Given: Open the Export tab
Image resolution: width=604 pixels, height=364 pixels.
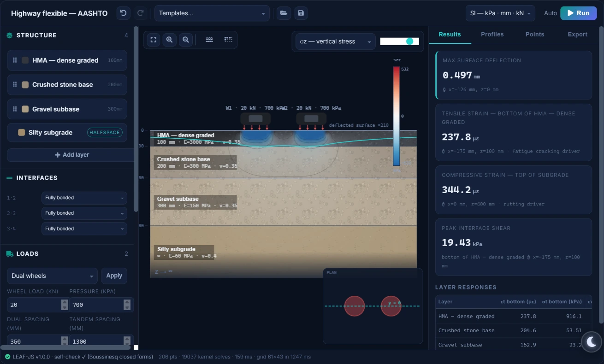Looking at the screenshot, I should 577,35.
